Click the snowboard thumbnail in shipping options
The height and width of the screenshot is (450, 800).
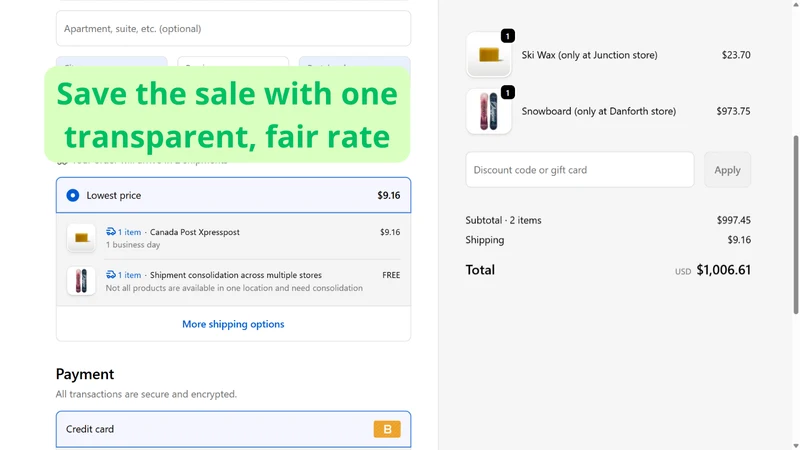(x=81, y=281)
